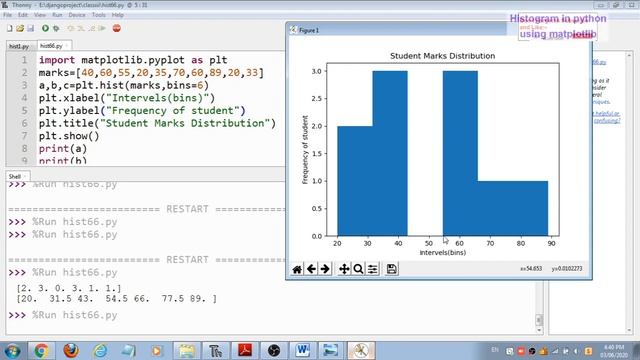Click shell output [2. 3. 0. 3. 1. 1.]

pos(69,289)
